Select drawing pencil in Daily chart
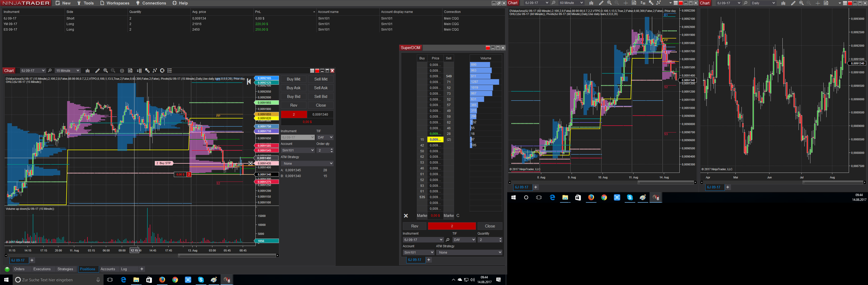Screen dimensions: 868x285 click(793, 3)
